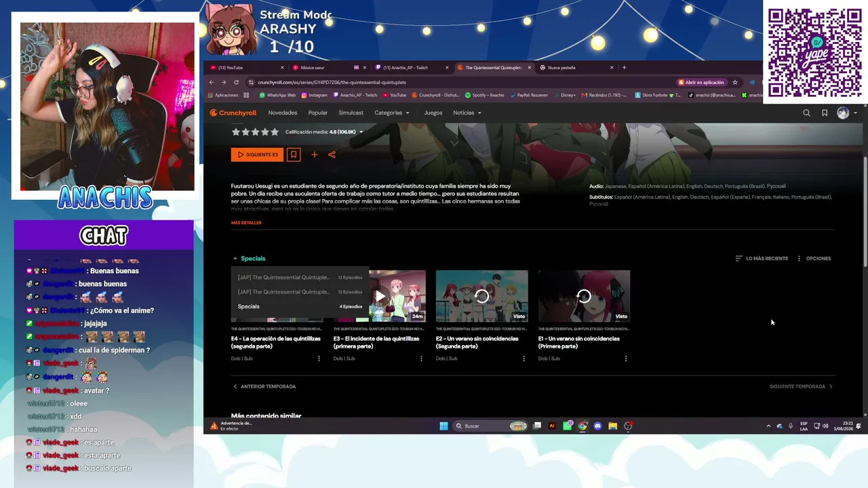Open more options for episode E4

pos(319,359)
